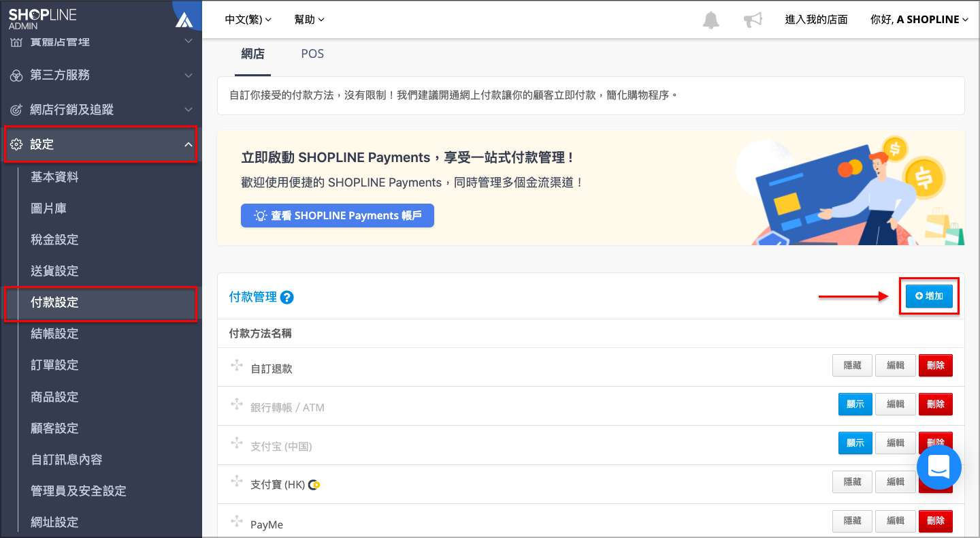Click the drag handle for 銀行轉帳 / ATM
Image resolution: width=980 pixels, height=538 pixels.
[237, 405]
